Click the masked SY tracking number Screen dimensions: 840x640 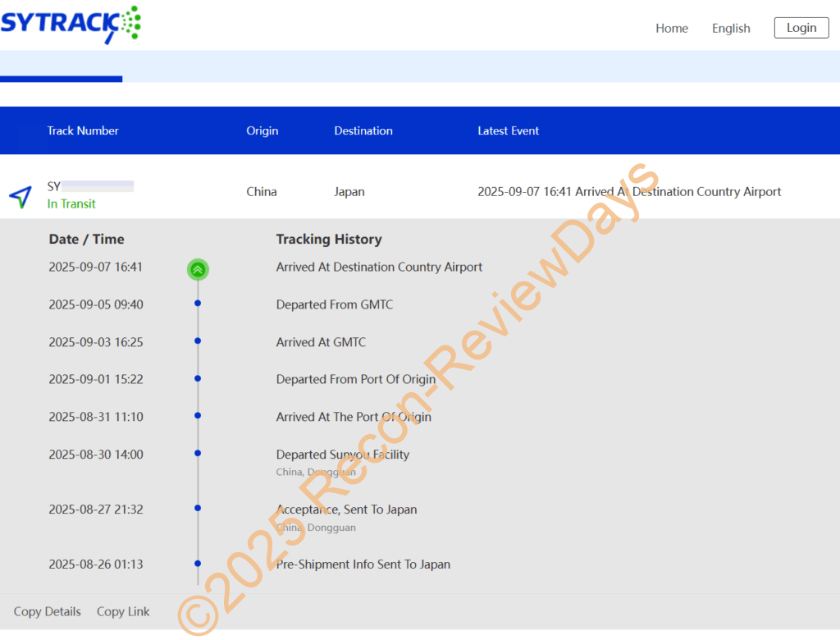click(x=90, y=186)
